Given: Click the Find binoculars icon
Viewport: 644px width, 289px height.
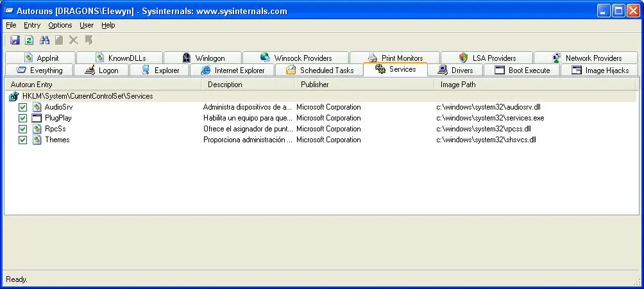Looking at the screenshot, I should (x=44, y=40).
